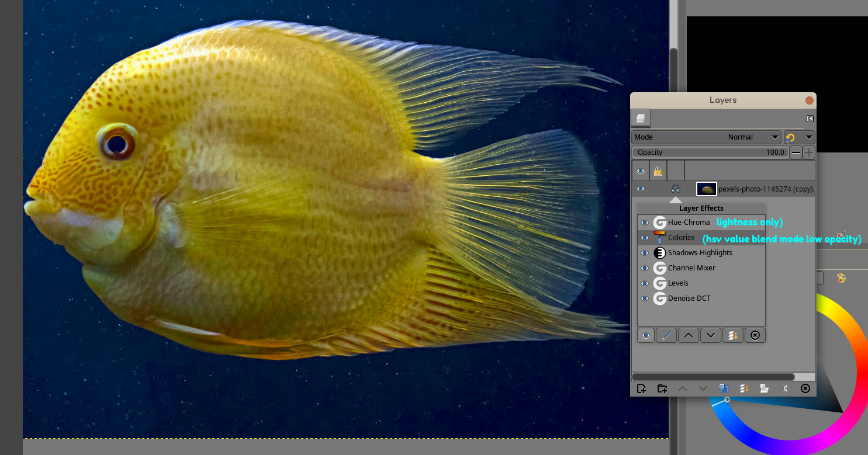Click the Shadows-Highlights half-circle icon
Image resolution: width=868 pixels, height=455 pixels.
tap(660, 253)
